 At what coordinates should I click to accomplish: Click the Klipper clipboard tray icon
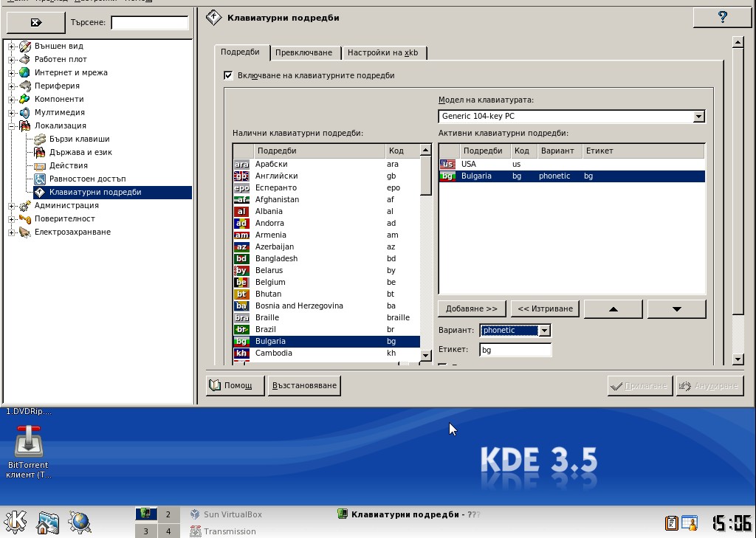pos(671,523)
